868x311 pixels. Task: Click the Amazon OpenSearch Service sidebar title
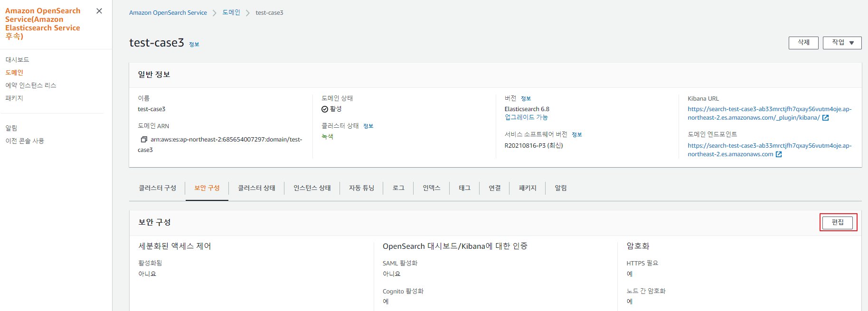pos(43,23)
